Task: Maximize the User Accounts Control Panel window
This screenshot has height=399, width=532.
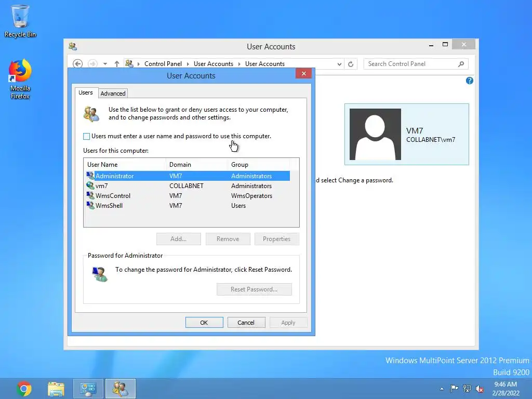Action: point(445,45)
